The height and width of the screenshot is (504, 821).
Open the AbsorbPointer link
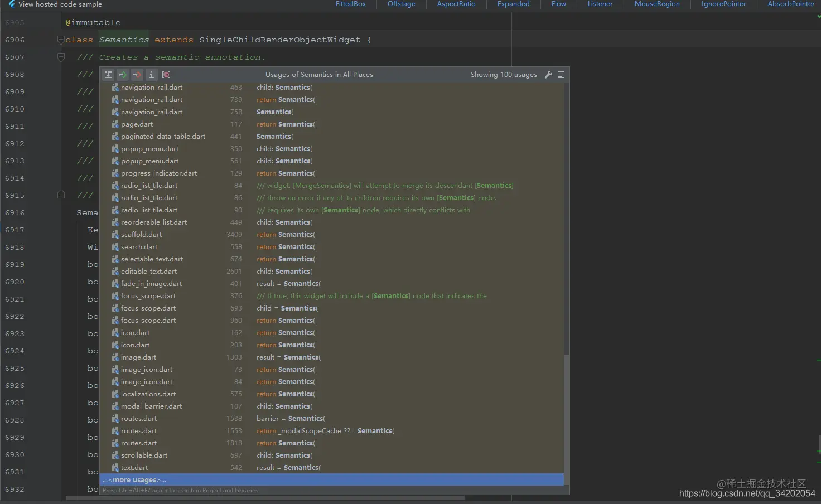[791, 4]
